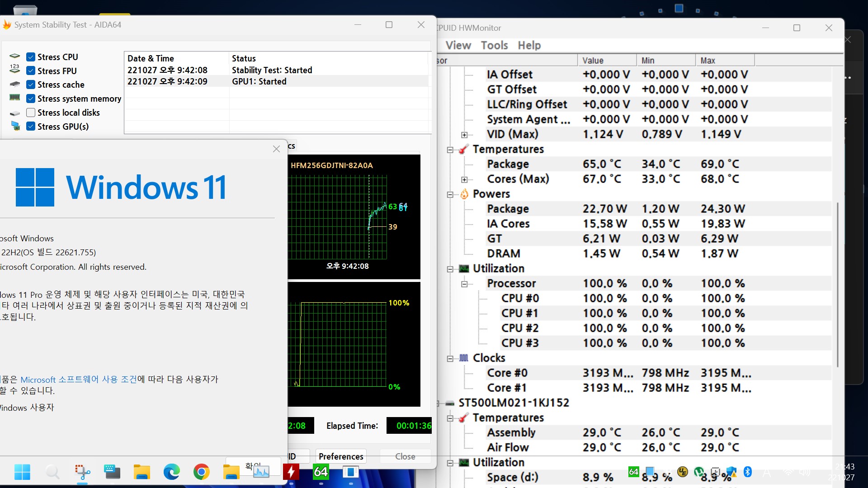Click the Elapsed Time 00:01:36 display

[409, 426]
